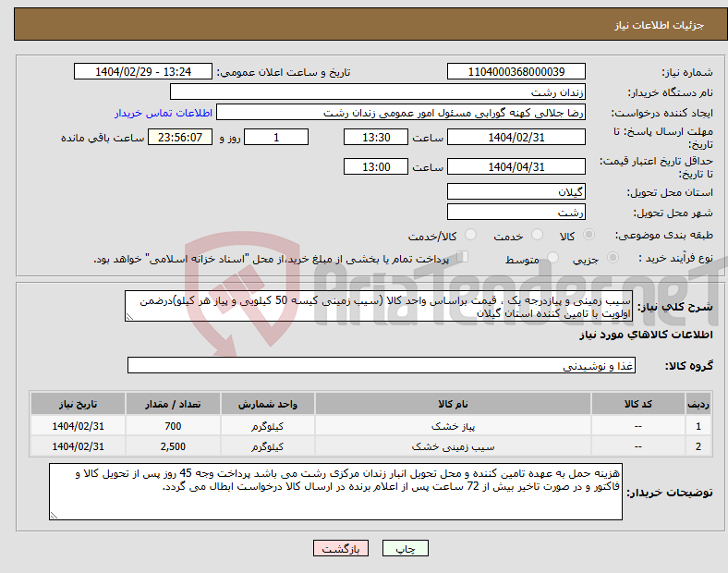This screenshot has width=728, height=573.
Task: Click the buyer notes textarea resize handle
Action: (x=54, y=516)
